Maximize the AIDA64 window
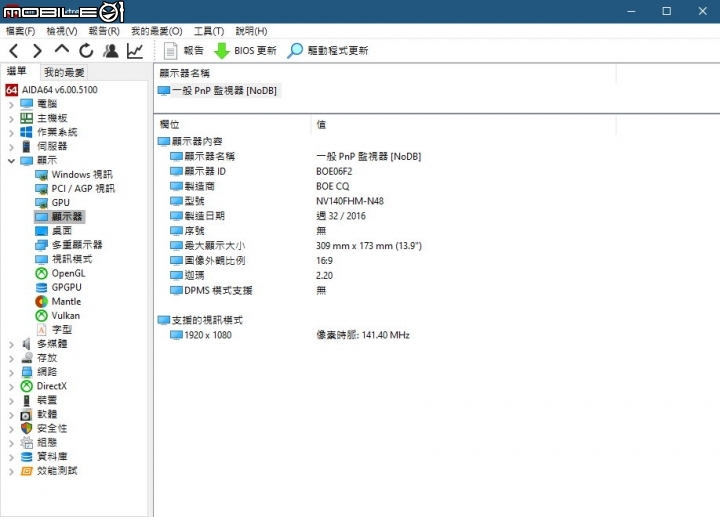720x517 pixels. point(667,11)
